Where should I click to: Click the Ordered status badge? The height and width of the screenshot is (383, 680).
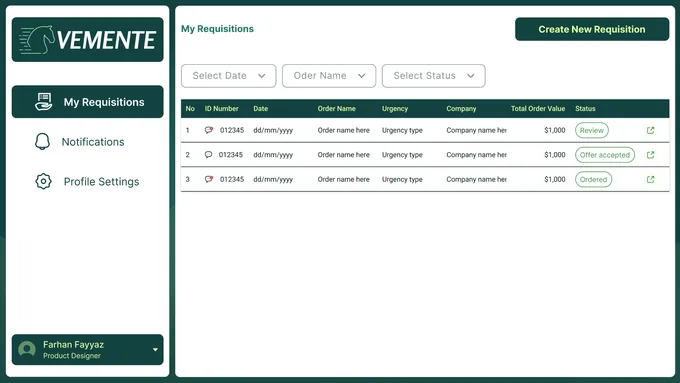(594, 179)
